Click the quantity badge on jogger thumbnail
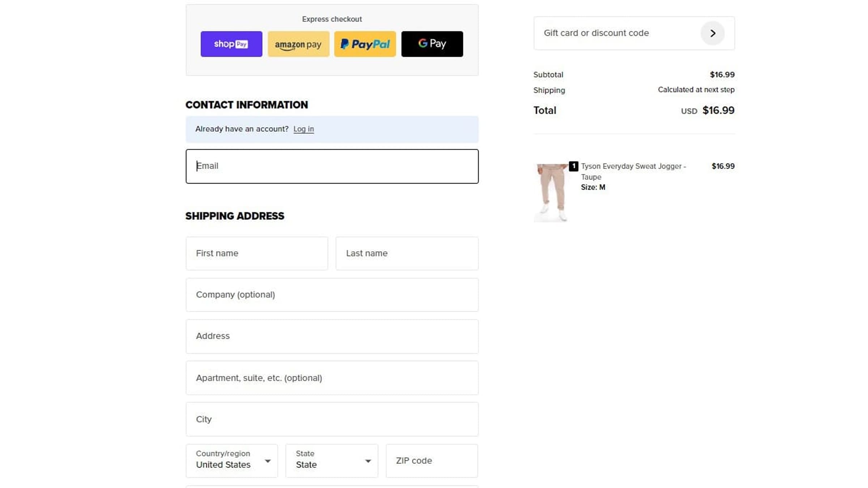This screenshot has width=868, height=488. click(573, 166)
